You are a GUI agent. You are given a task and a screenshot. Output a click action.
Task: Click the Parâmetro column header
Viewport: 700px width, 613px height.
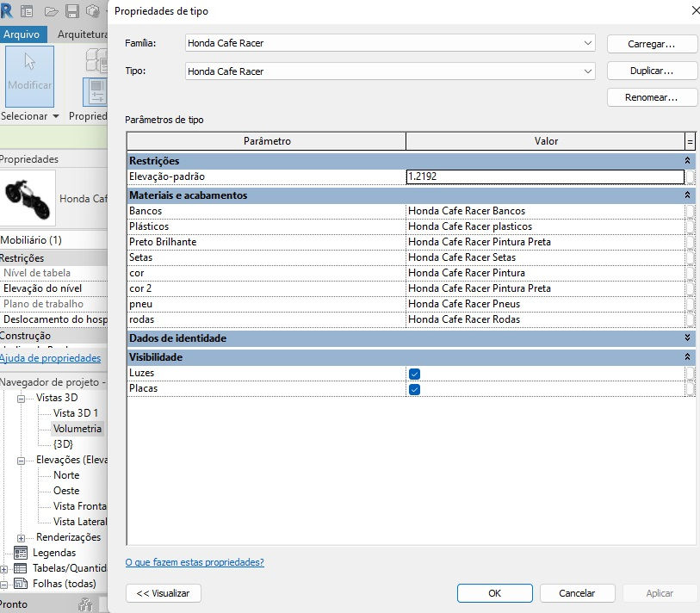click(x=267, y=141)
